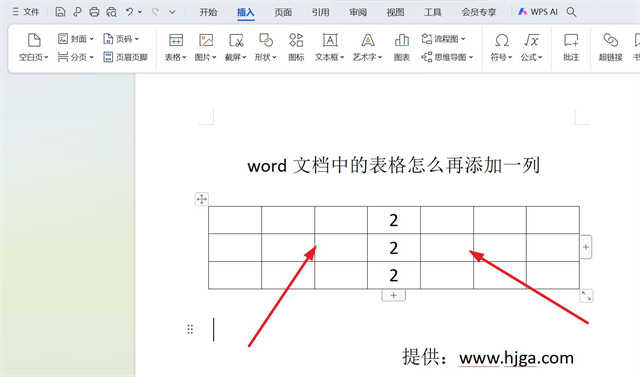640x377 pixels.
Task: Add a 批注 comment
Action: pos(571,47)
